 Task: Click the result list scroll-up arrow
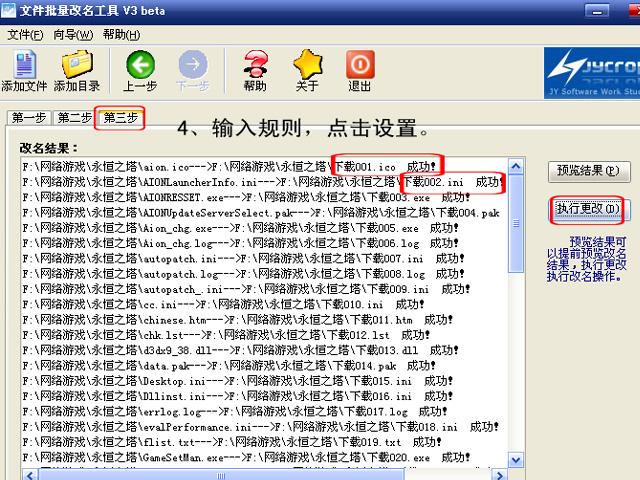click(x=516, y=166)
